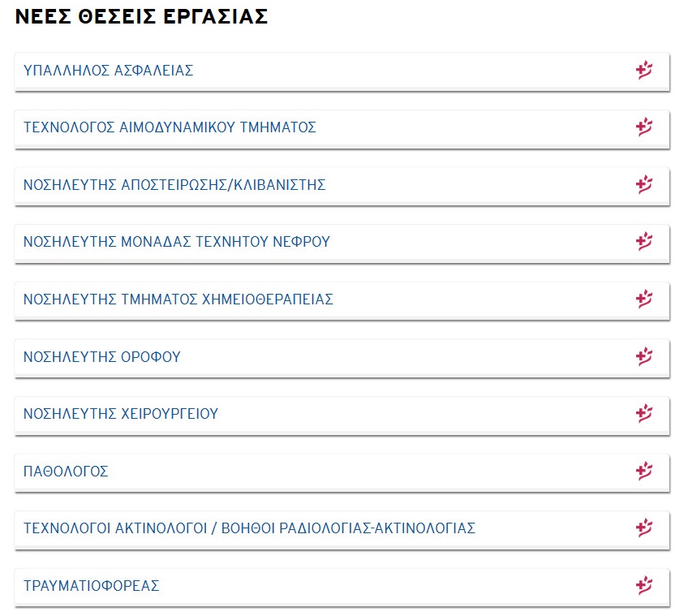Click the plus icon for ΤΕΧΝΟΛΟΓΟΙ ΑΚΤΙΝΟΛΟΓΟΙ row

tap(644, 528)
